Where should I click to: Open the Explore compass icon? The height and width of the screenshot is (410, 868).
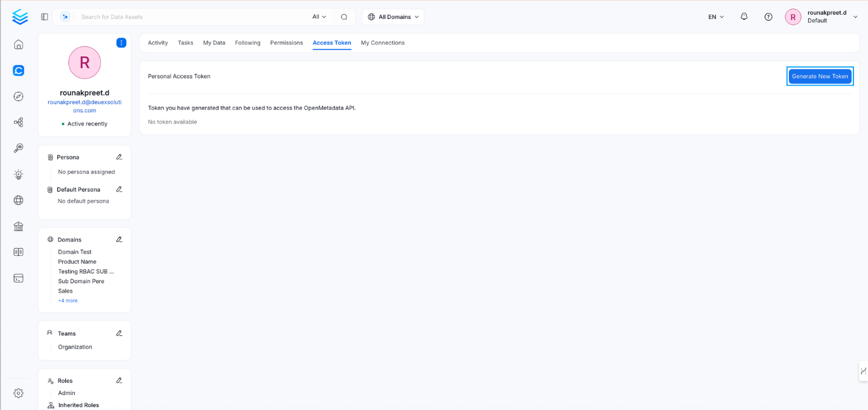[x=19, y=97]
